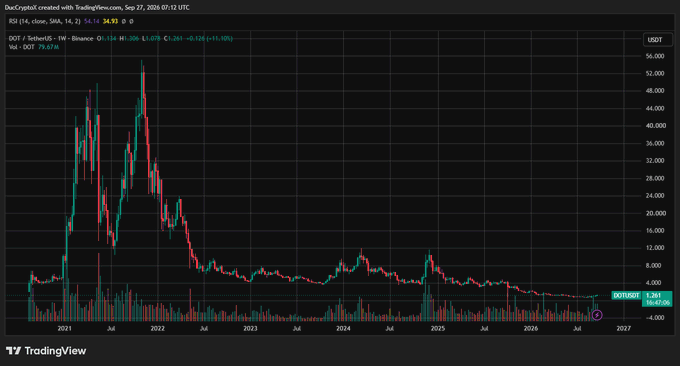Viewport: 680px width, 366px height.
Task: Click the candle countdown 16:47:06
Action: coord(657,302)
